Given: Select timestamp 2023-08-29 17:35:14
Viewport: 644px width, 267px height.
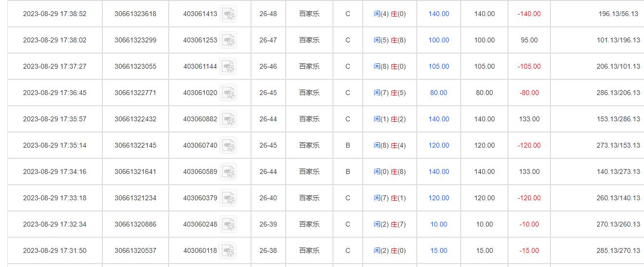Looking at the screenshot, I should click(55, 146).
